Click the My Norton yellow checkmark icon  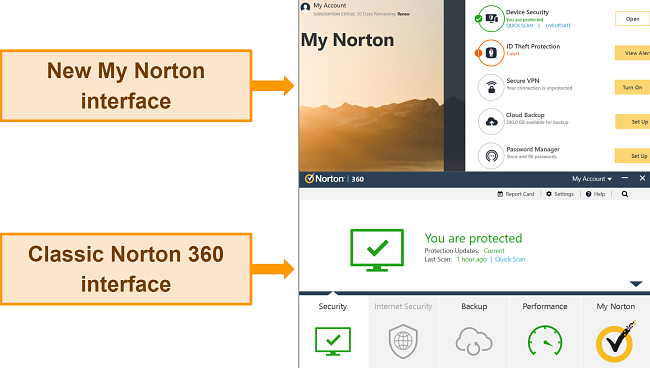(x=616, y=341)
